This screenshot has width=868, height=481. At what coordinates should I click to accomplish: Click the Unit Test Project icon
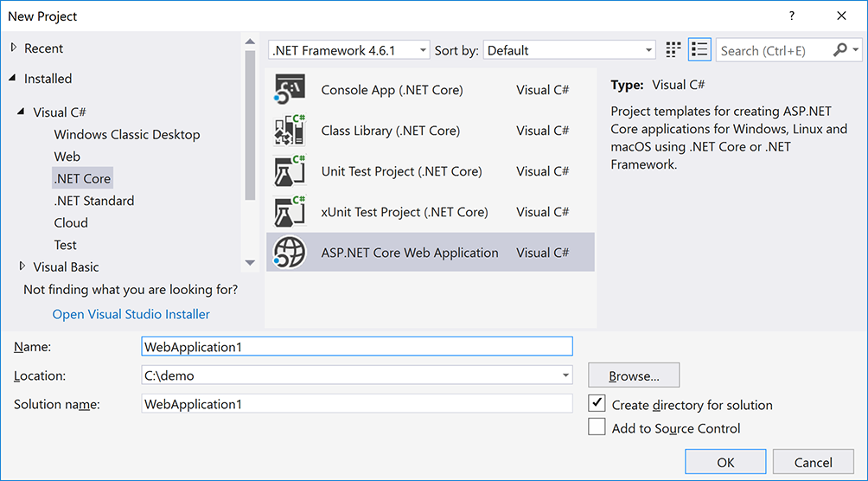290,171
